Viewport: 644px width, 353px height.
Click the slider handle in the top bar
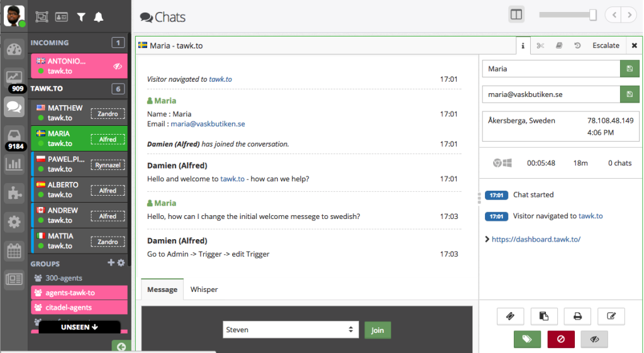(x=592, y=15)
